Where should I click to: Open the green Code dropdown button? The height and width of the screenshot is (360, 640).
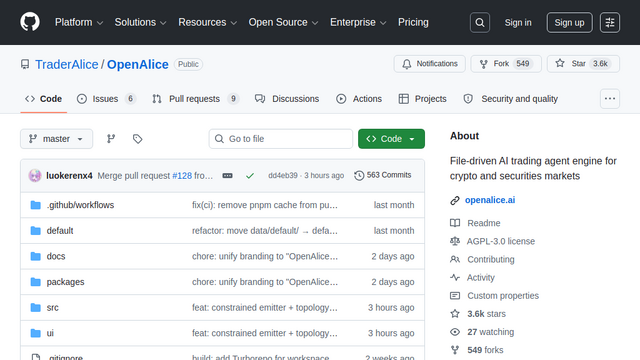pyautogui.click(x=391, y=139)
